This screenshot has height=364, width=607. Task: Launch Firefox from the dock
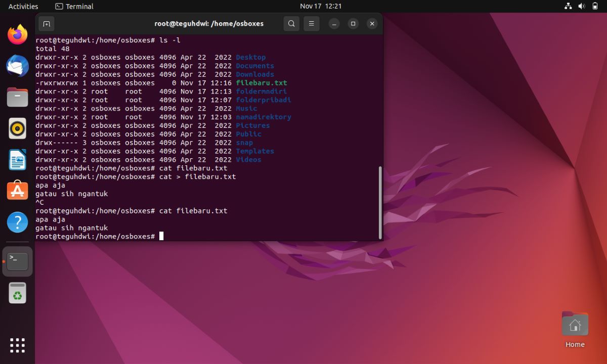18,34
